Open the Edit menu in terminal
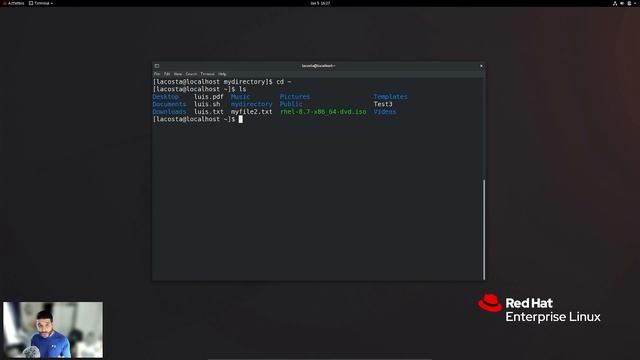 [167, 74]
